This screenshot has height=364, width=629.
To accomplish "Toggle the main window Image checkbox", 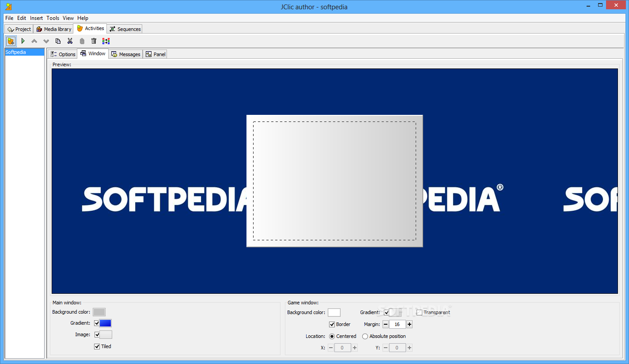I will (97, 335).
